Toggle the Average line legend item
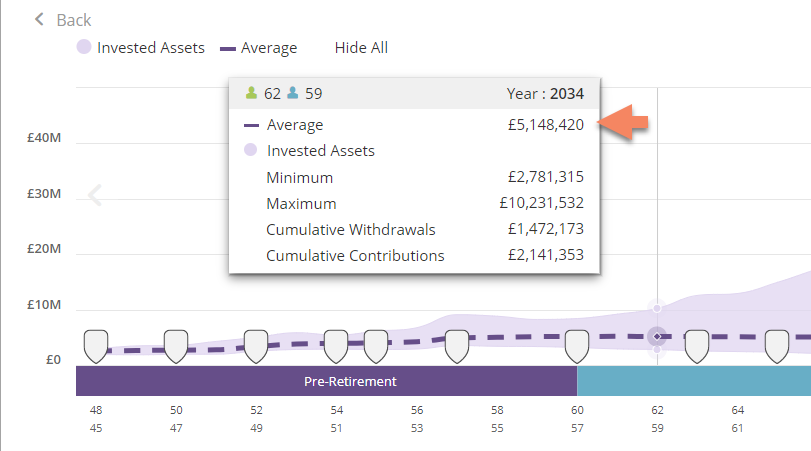Viewport: 811px width, 451px height. [x=258, y=48]
